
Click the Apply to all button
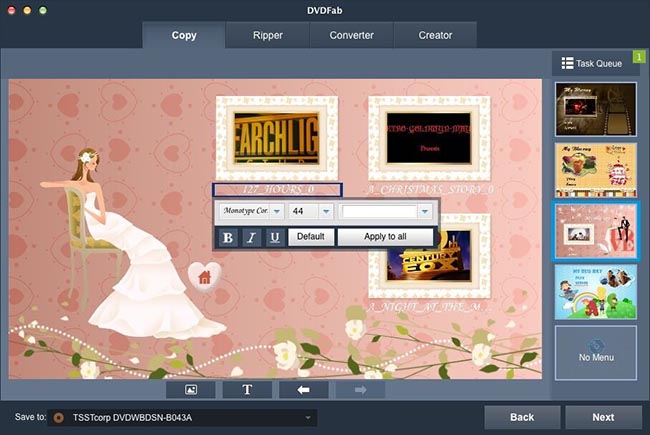click(385, 237)
